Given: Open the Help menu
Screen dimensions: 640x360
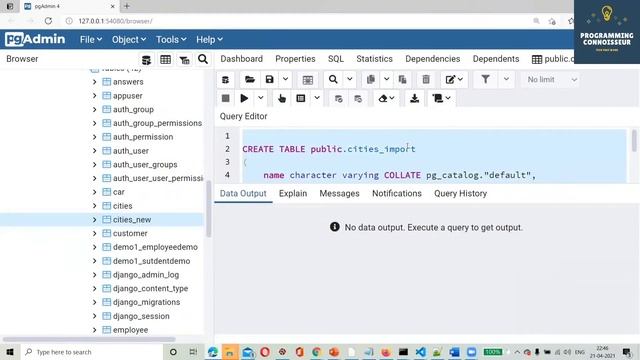Looking at the screenshot, I should [209, 40].
